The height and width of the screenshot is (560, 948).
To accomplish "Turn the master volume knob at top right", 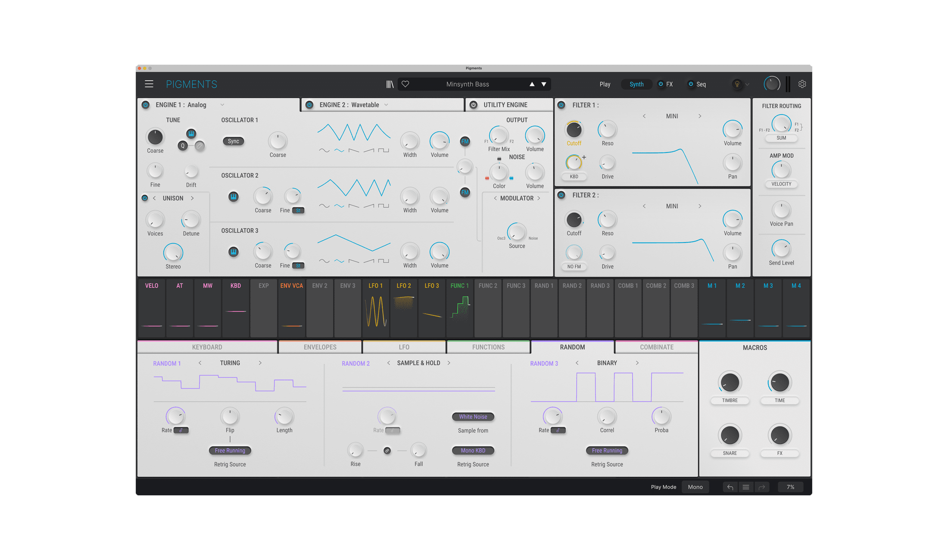I will (772, 84).
